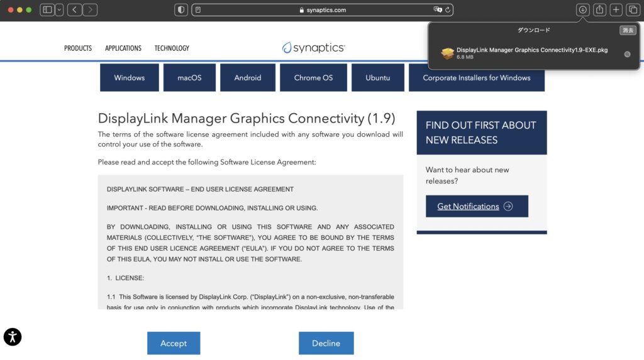Click the ダウンロード popover title
Viewport: 644px width, 360px height.
pyautogui.click(x=533, y=30)
